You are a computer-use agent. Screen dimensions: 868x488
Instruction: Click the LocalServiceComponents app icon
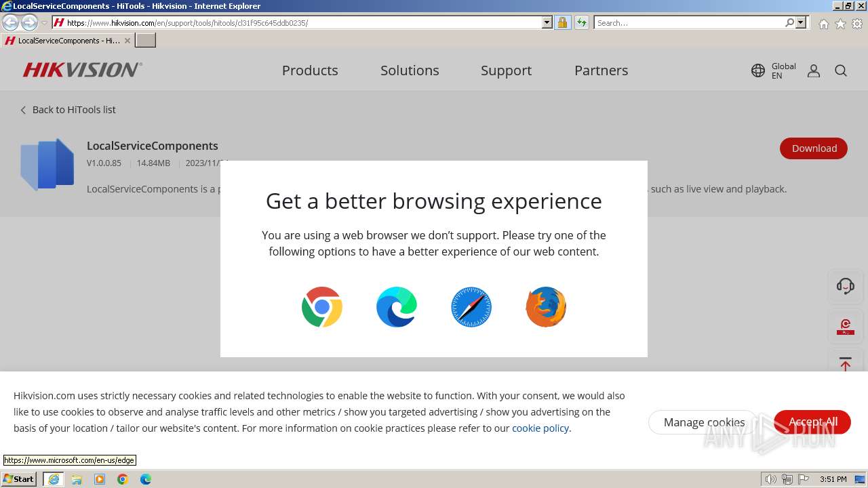pyautogui.click(x=47, y=164)
